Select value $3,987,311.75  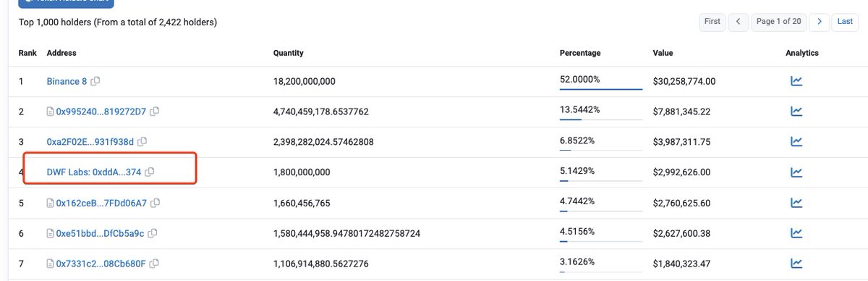[x=682, y=142]
